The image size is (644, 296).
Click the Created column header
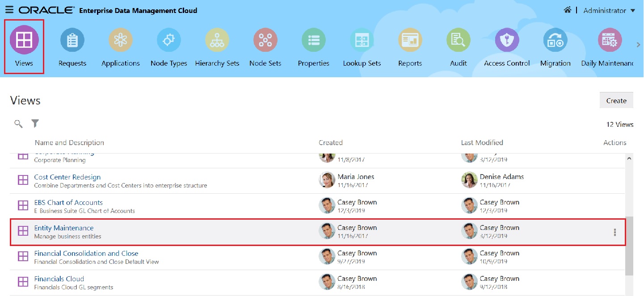[331, 143]
